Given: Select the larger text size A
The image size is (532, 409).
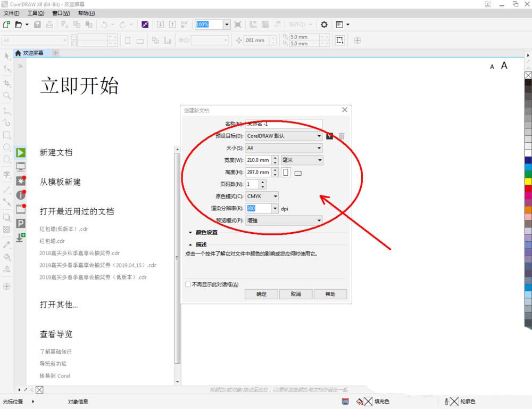Looking at the screenshot, I should point(504,65).
